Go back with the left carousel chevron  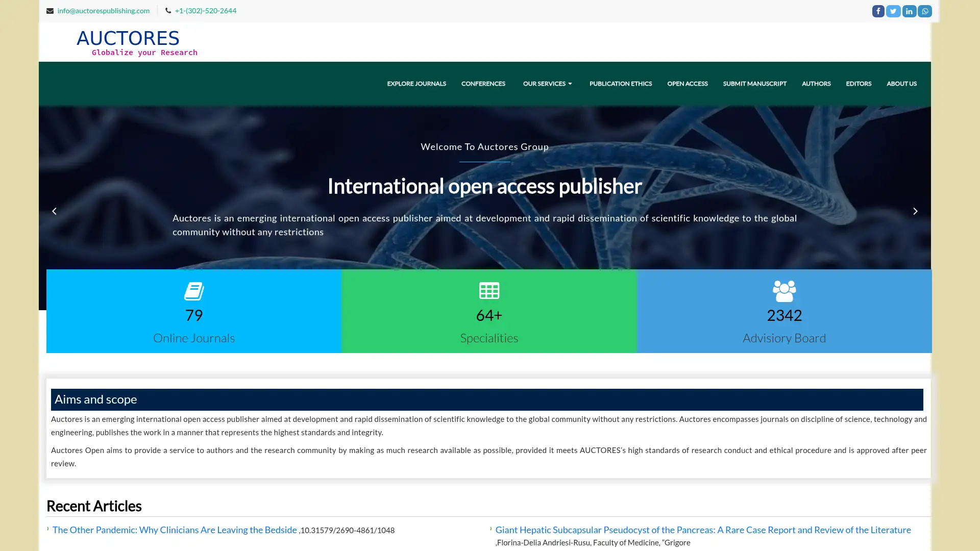tap(55, 211)
